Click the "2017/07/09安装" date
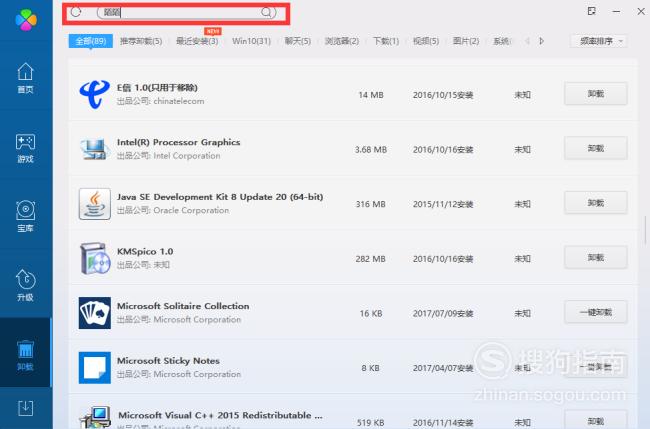 pyautogui.click(x=443, y=313)
